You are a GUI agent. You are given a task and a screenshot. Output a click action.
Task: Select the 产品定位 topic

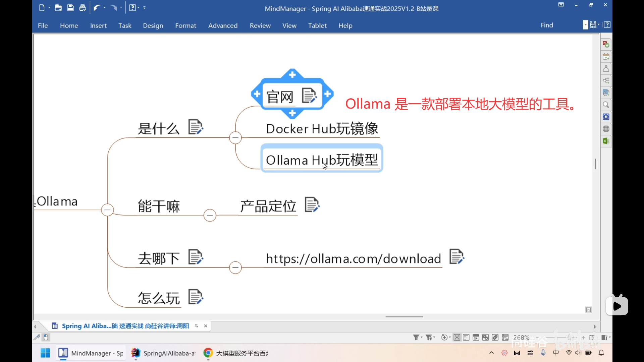click(268, 206)
